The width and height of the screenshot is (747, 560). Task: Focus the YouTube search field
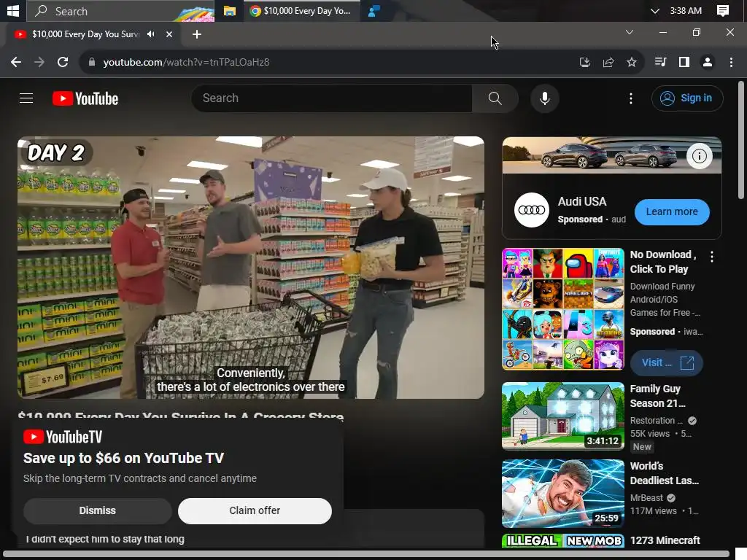coord(332,98)
